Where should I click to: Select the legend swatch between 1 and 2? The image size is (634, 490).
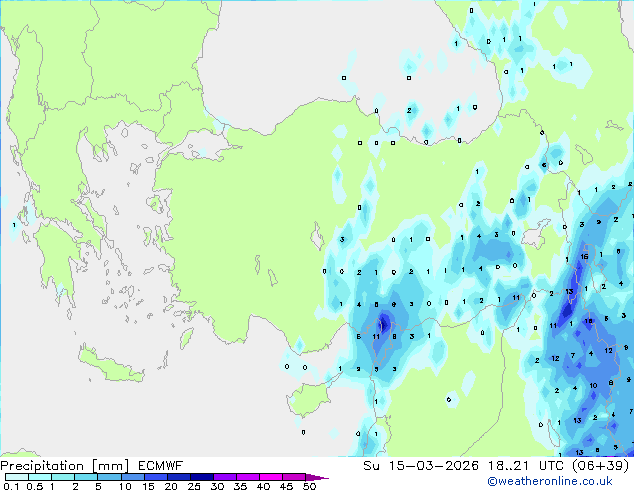click(63, 477)
